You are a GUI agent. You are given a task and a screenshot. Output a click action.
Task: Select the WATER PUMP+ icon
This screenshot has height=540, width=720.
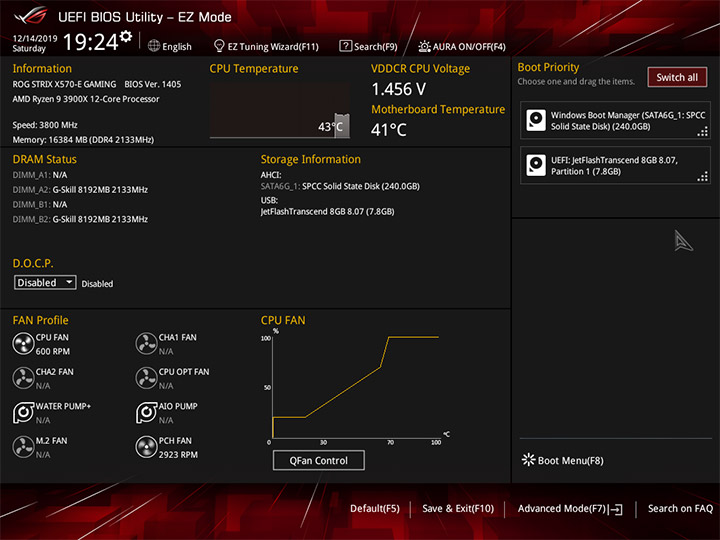tap(23, 412)
